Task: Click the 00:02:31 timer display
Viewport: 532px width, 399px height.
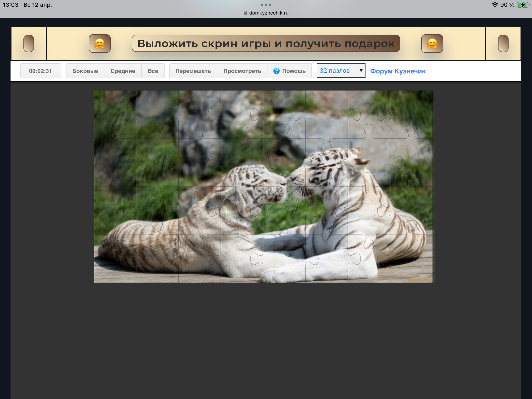Action: tap(40, 71)
